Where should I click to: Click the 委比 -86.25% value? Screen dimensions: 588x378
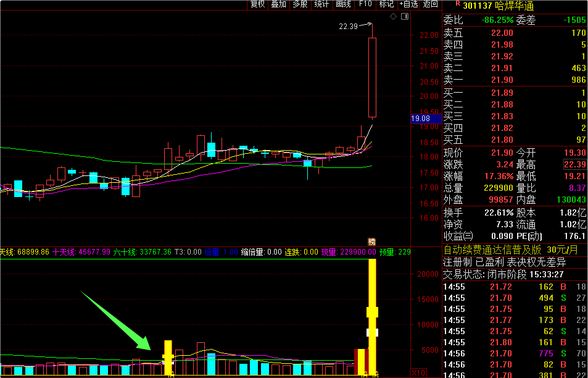coord(499,20)
